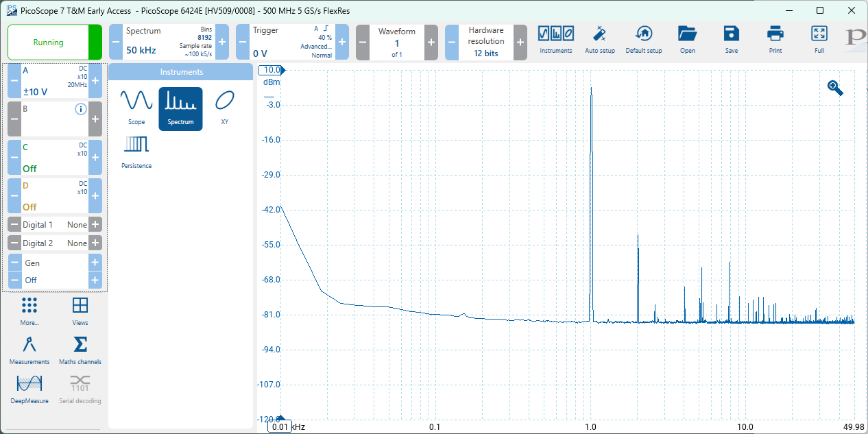
Task: Open channel C Off settings
Action: click(x=55, y=157)
